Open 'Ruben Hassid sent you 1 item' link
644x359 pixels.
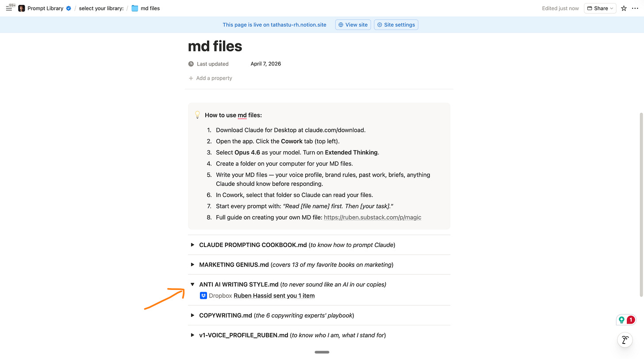point(274,296)
